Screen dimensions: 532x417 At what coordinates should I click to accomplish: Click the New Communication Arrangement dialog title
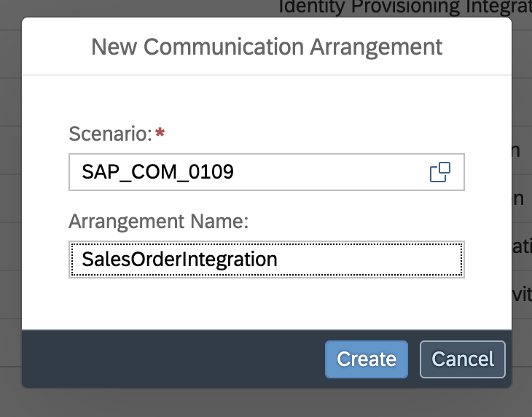(x=267, y=47)
